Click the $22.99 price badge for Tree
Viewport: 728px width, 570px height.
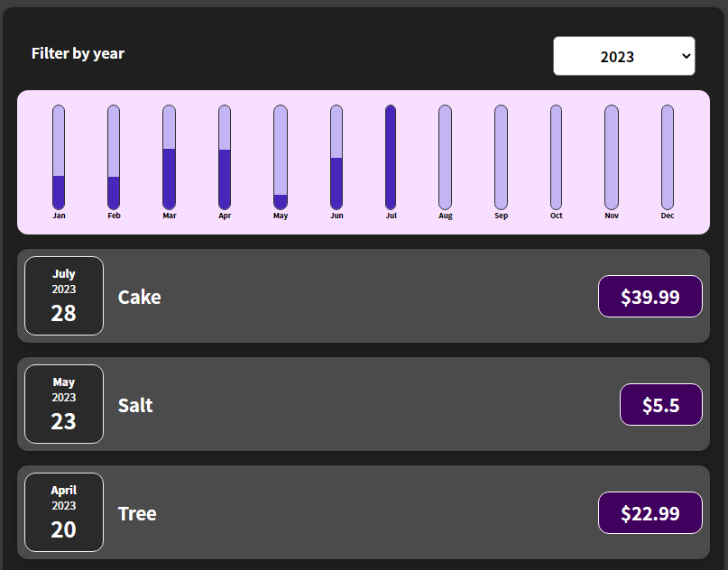pyautogui.click(x=650, y=512)
